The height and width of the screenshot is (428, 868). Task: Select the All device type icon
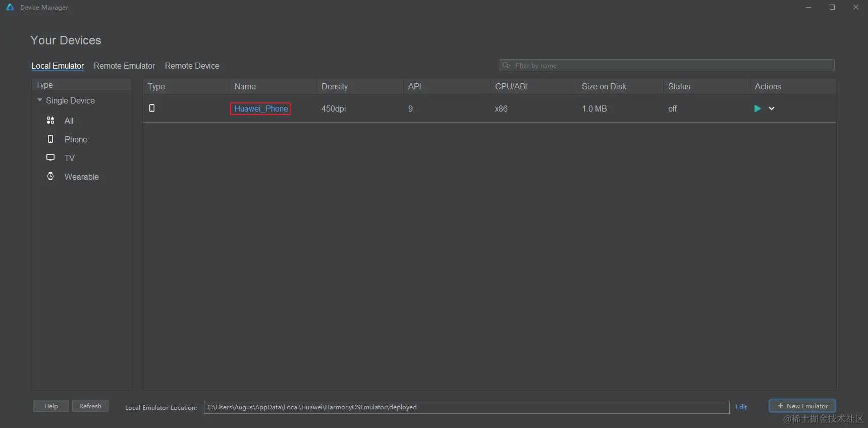(x=50, y=121)
